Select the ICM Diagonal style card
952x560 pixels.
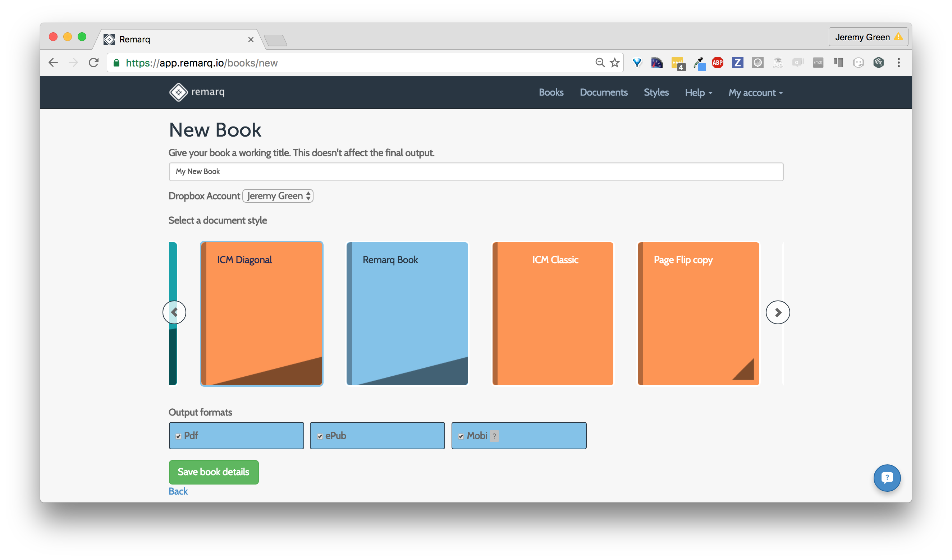261,313
